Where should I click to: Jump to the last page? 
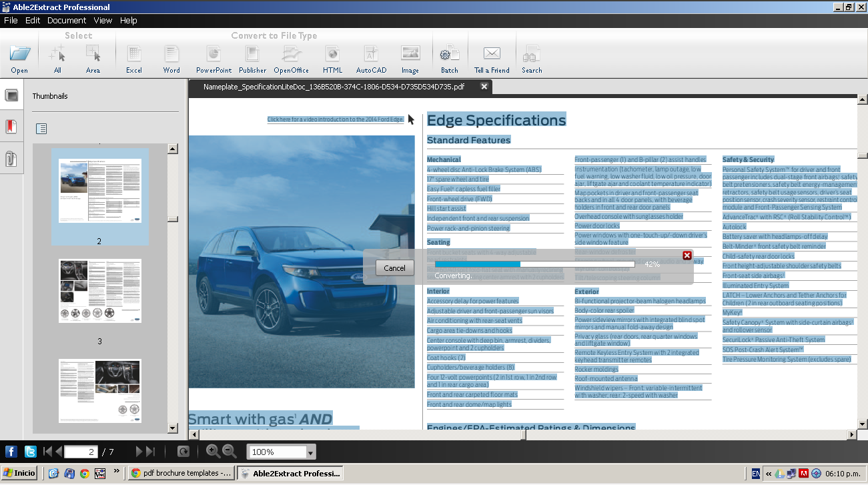coord(150,452)
